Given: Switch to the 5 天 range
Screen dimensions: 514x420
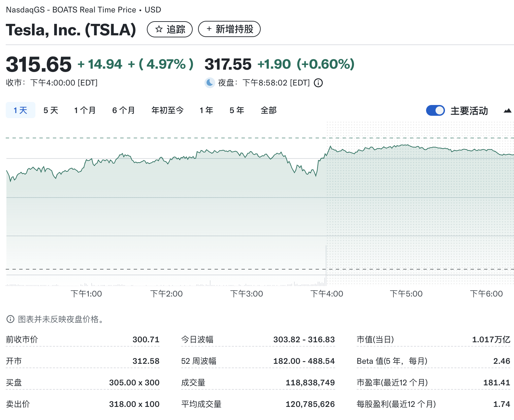Looking at the screenshot, I should 51,110.
